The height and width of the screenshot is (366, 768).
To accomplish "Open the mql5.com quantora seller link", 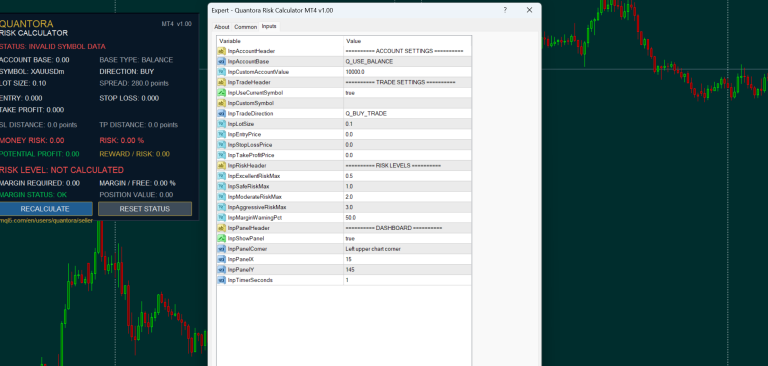I will (x=47, y=221).
